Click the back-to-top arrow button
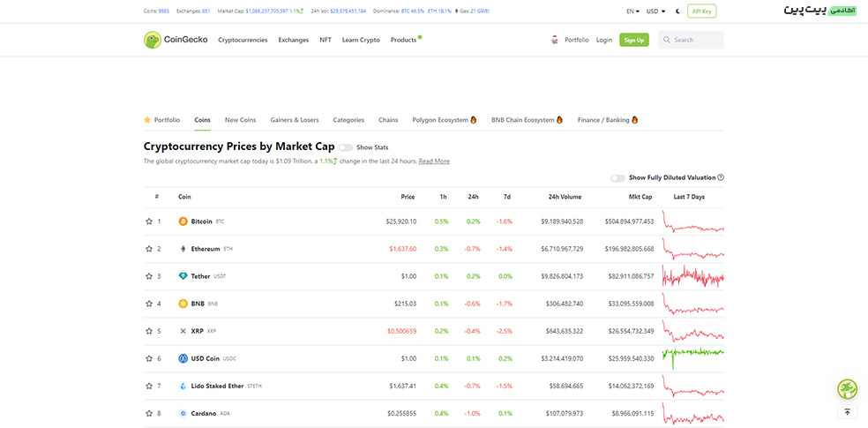 pos(847,411)
